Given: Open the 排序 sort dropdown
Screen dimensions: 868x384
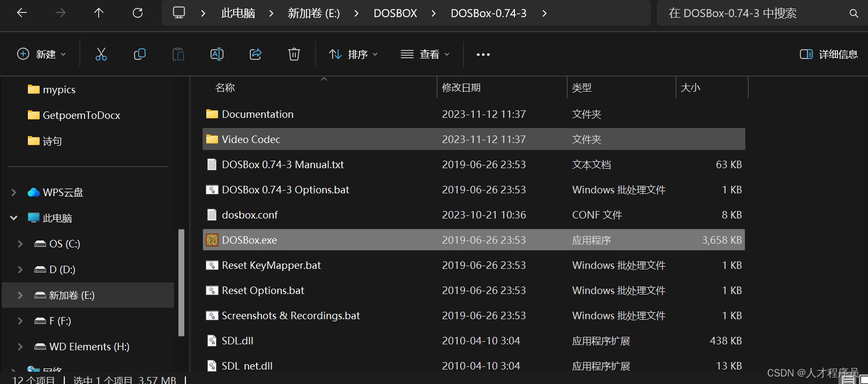Looking at the screenshot, I should 354,54.
